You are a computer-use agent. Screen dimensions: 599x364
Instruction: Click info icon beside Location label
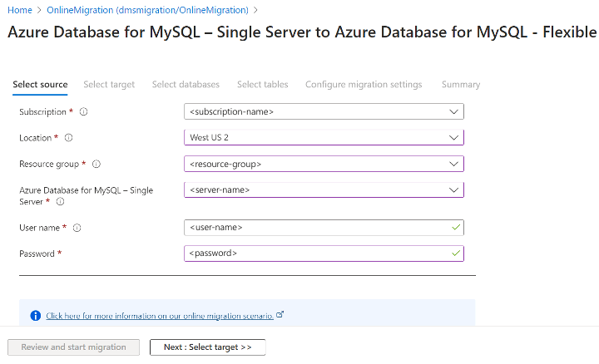(x=68, y=138)
